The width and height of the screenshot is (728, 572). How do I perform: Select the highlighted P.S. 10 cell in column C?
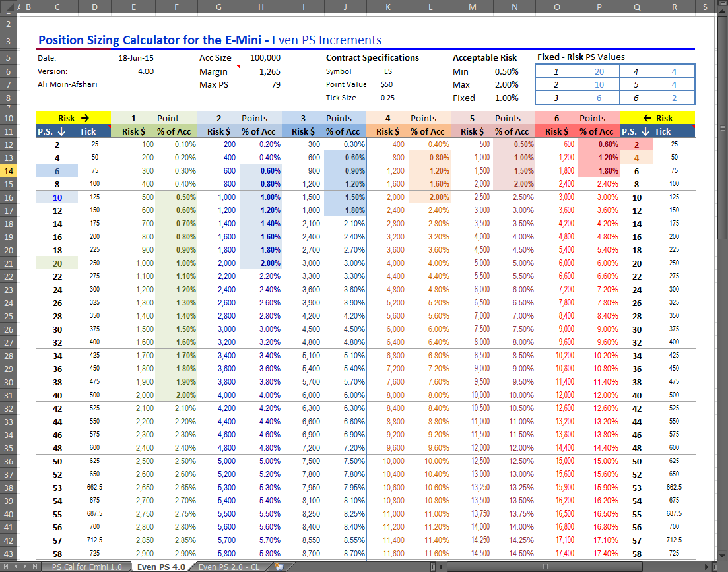[x=57, y=197]
